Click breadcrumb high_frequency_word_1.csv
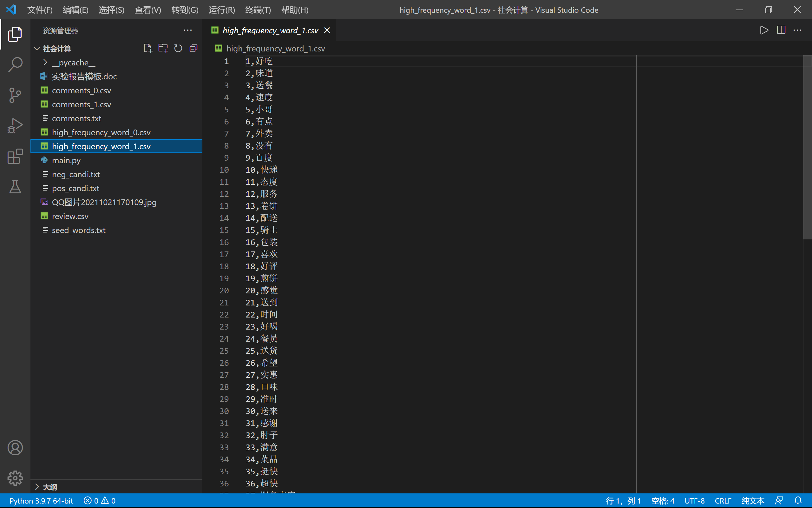The width and height of the screenshot is (812, 508). click(x=275, y=49)
